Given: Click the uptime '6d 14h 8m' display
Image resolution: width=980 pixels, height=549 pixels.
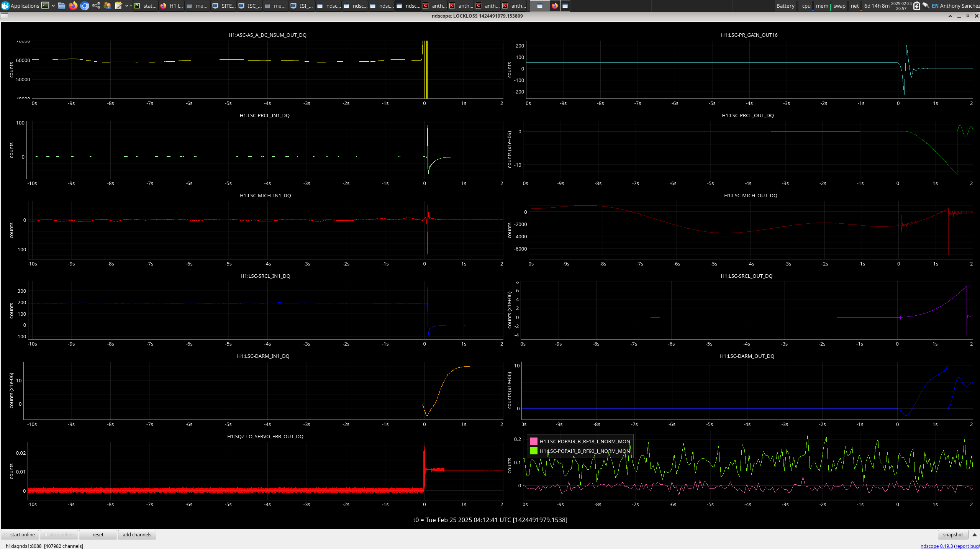Looking at the screenshot, I should coord(877,6).
